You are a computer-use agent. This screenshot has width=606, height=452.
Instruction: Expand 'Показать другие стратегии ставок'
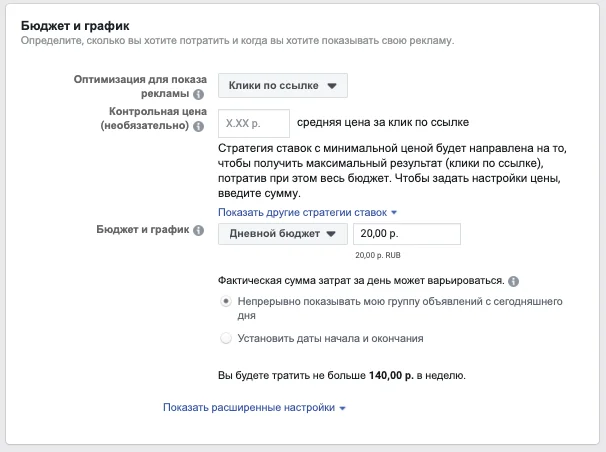[308, 212]
